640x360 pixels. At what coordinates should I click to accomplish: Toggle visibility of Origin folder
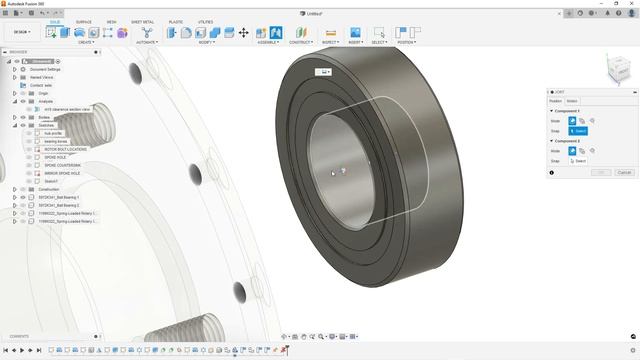tap(23, 93)
